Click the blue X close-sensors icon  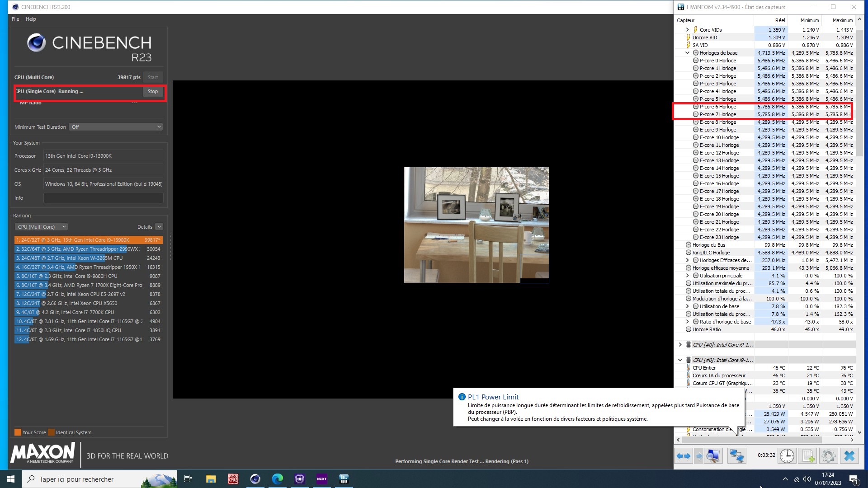click(849, 456)
